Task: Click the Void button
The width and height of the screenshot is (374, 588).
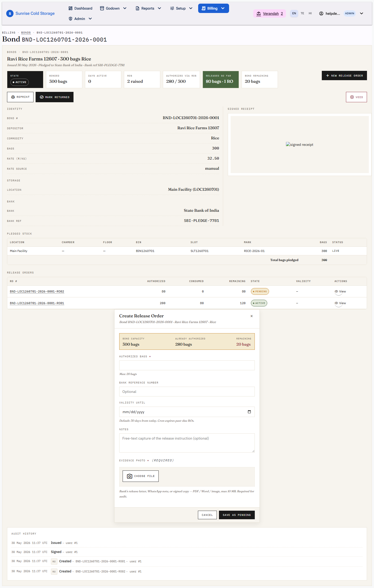Action: tap(356, 97)
